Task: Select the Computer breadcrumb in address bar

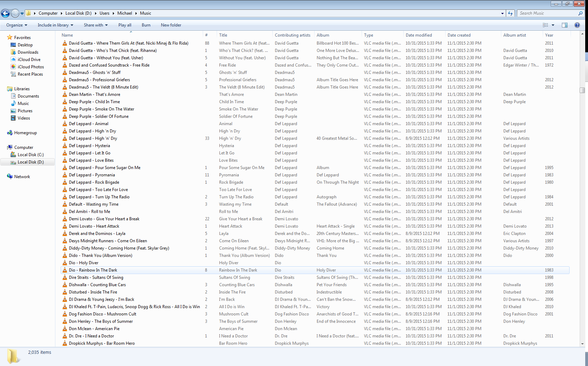Action: click(x=48, y=13)
